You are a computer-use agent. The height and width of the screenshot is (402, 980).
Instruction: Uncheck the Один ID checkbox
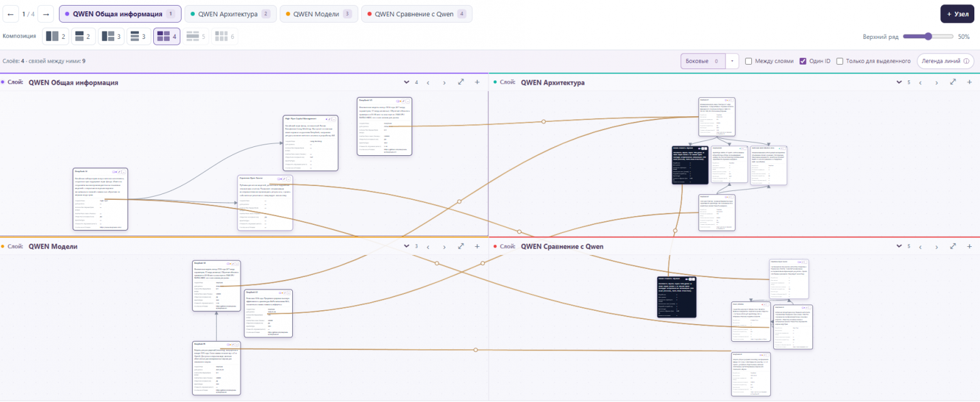803,61
